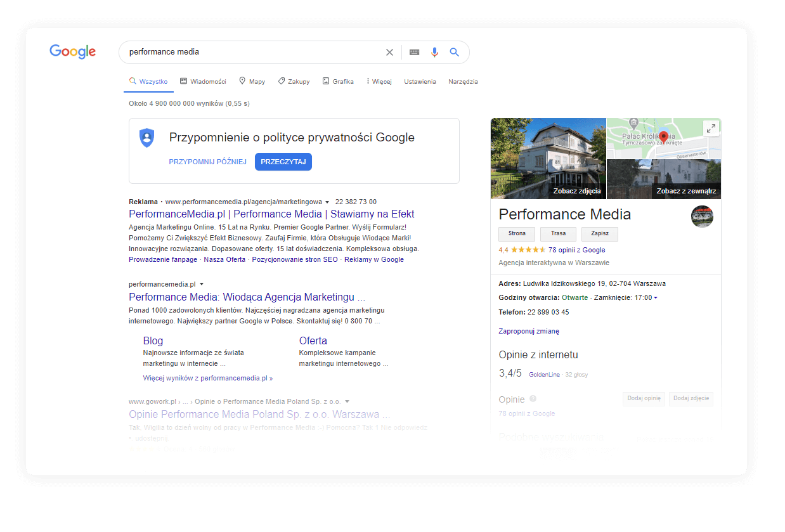Image resolution: width=785 pixels, height=532 pixels.
Task: Open Reklamy w Google sitelink
Action: pos(374,259)
